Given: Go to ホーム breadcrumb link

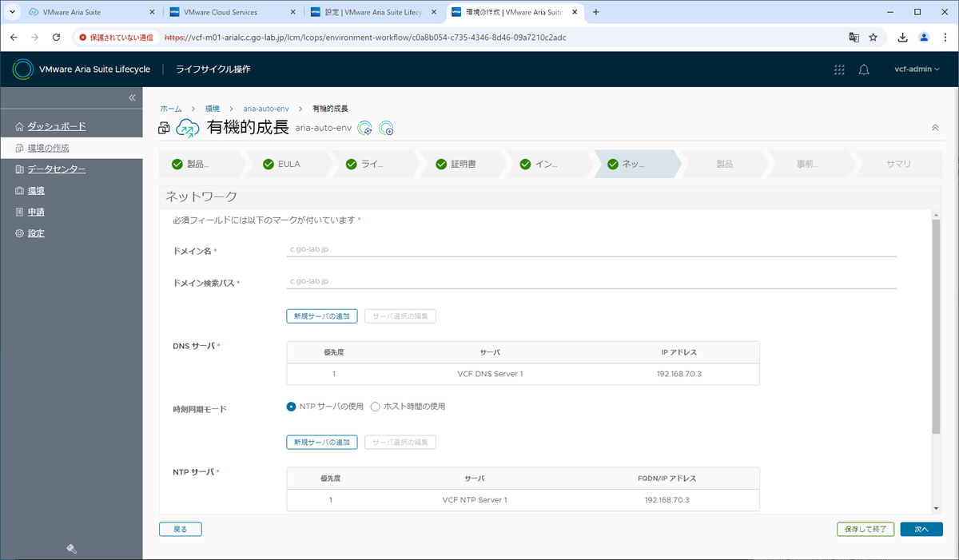Looking at the screenshot, I should tap(170, 108).
